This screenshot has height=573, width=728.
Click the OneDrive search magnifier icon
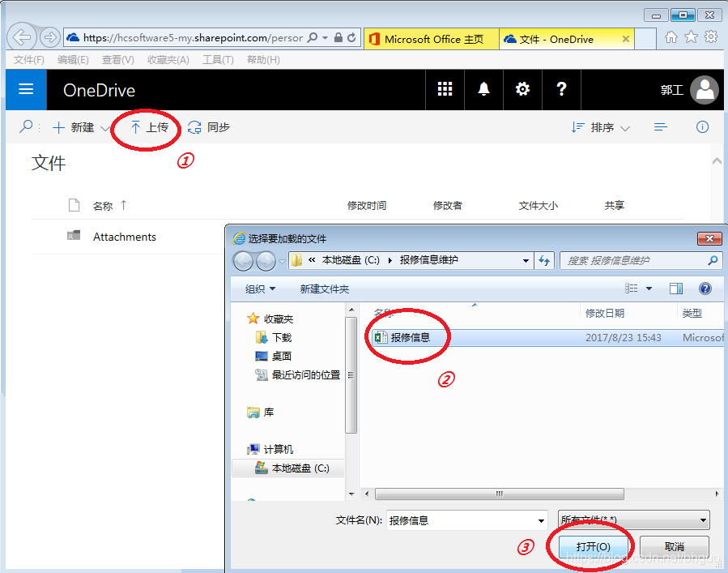coord(26,126)
